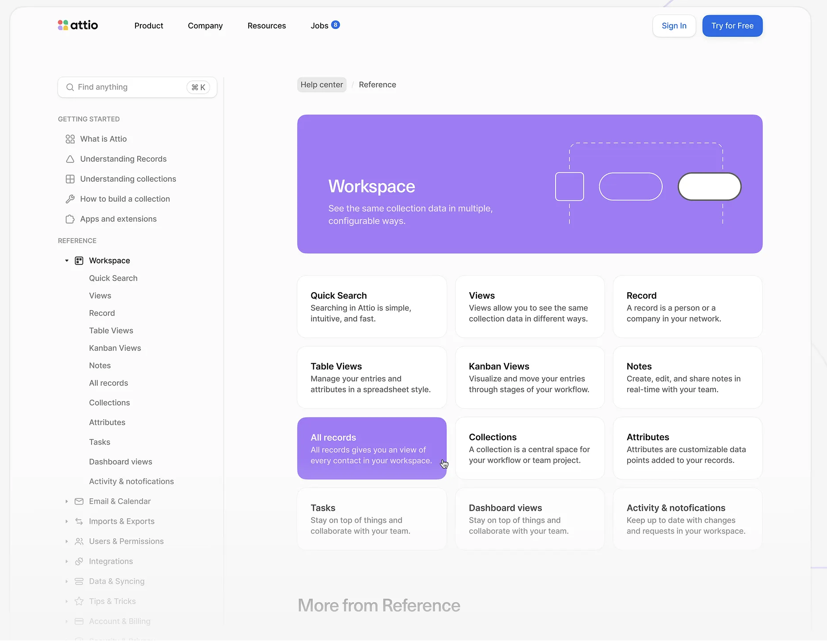Open the Resources menu in navigation

click(266, 26)
